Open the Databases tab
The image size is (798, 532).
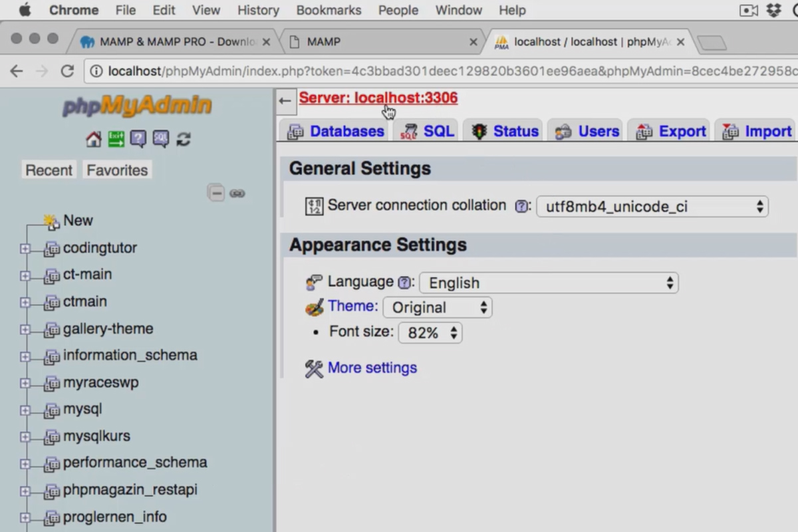(336, 131)
